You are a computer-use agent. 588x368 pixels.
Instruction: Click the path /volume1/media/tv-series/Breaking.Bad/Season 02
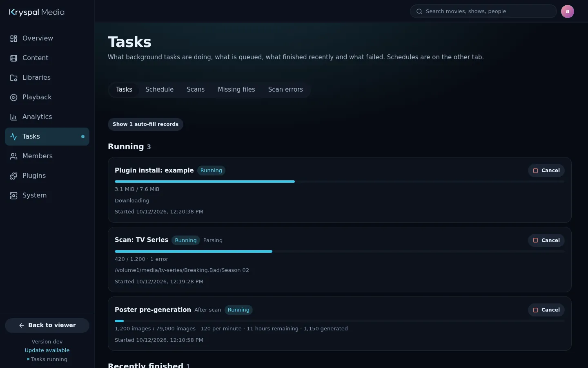click(x=182, y=270)
